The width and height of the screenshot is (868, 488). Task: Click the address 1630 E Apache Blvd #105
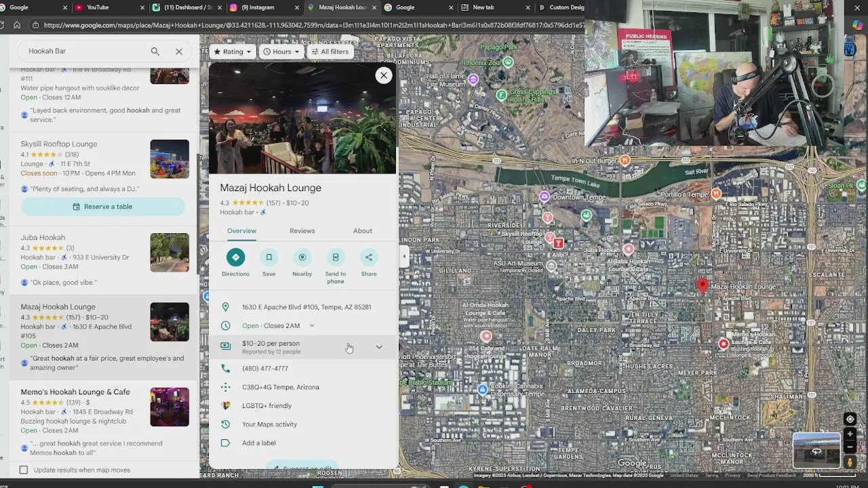pyautogui.click(x=307, y=307)
